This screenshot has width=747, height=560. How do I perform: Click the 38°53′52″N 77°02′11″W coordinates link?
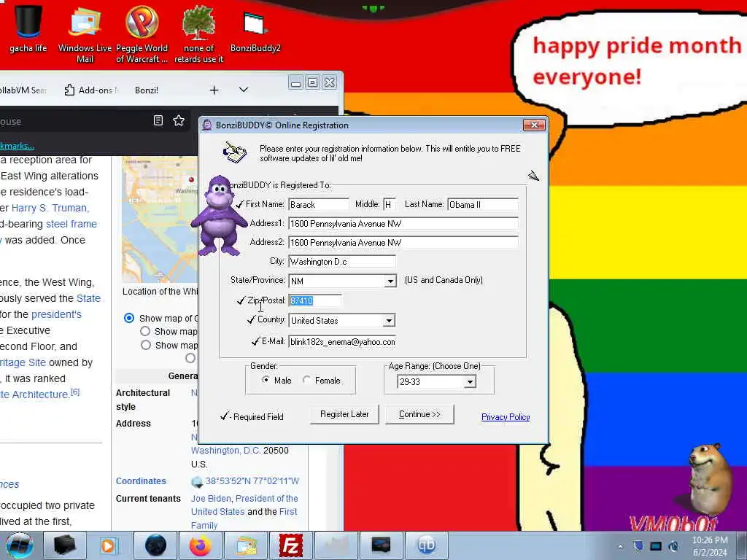point(252,481)
